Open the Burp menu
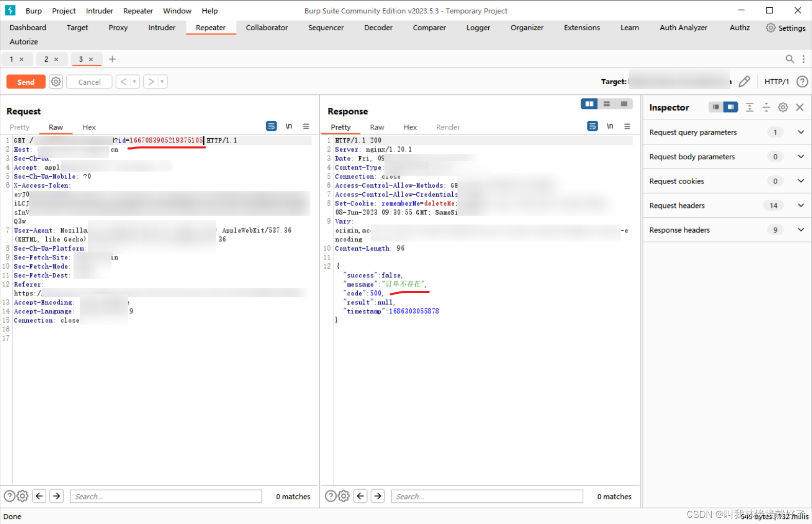This screenshot has height=524, width=812. [33, 11]
